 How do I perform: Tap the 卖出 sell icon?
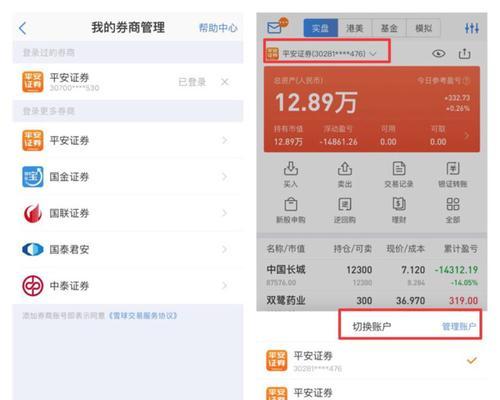(x=345, y=169)
